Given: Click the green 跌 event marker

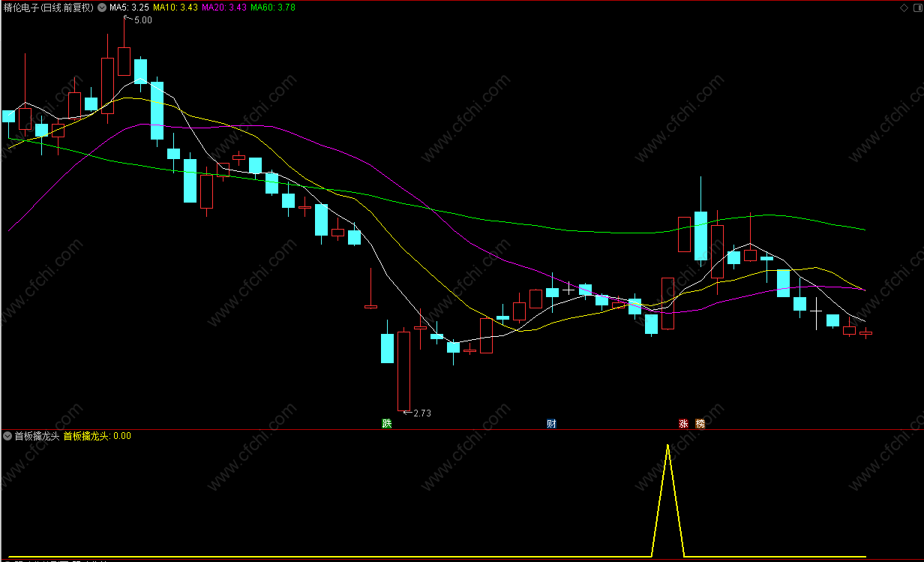Looking at the screenshot, I should pos(387,423).
